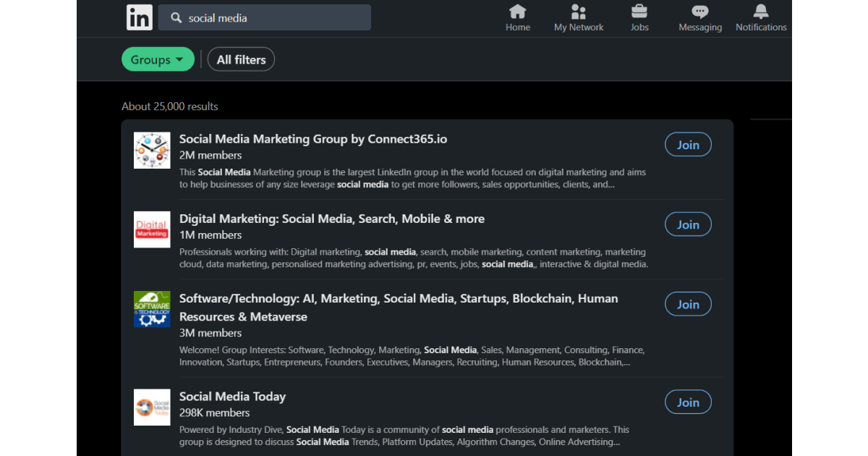Screen dimensions: 868x456
Task: Click the Connect365.io group logo thumbnail
Action: (152, 151)
